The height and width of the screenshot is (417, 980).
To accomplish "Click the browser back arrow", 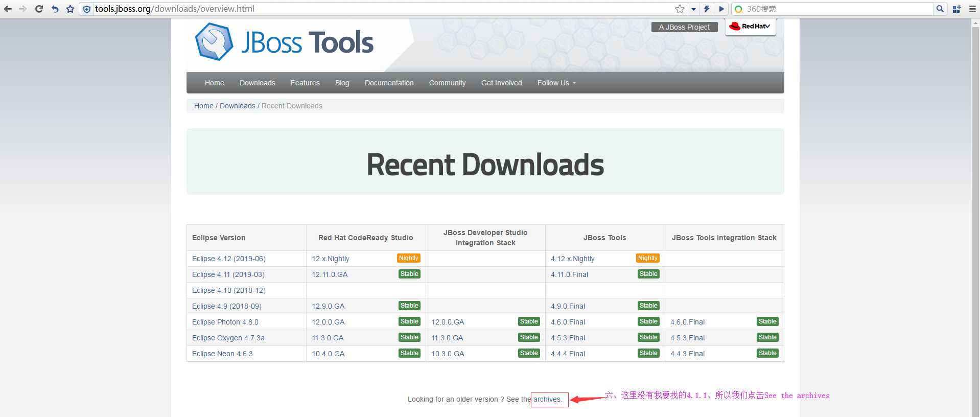I will point(8,9).
